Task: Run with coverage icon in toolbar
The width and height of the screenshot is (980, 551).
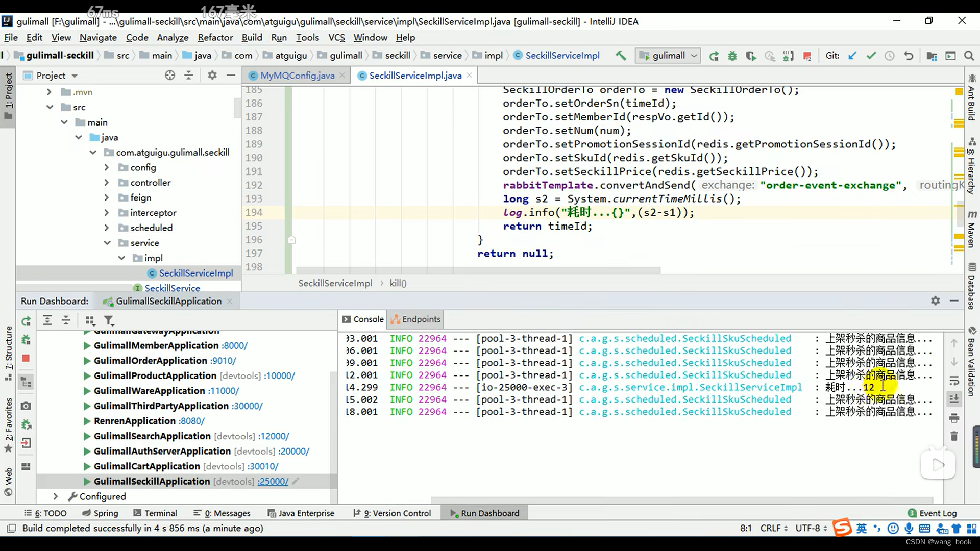Action: 750,56
